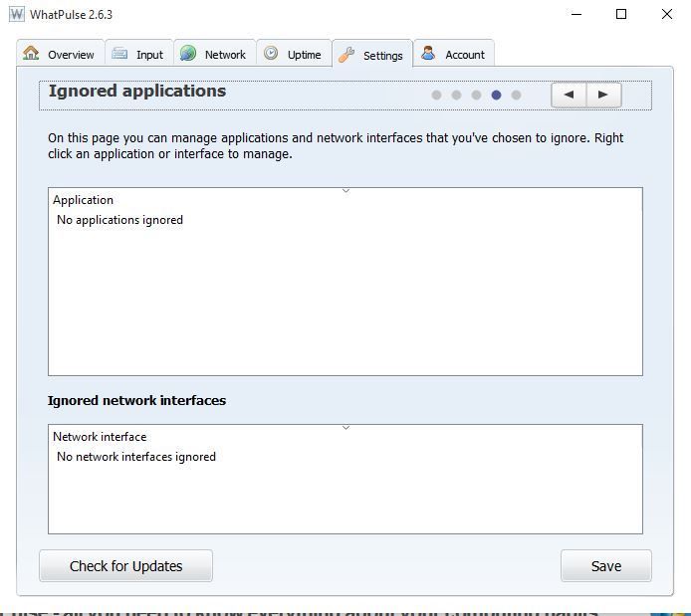
Task: Select the active fourth page dot
Action: pos(496,95)
